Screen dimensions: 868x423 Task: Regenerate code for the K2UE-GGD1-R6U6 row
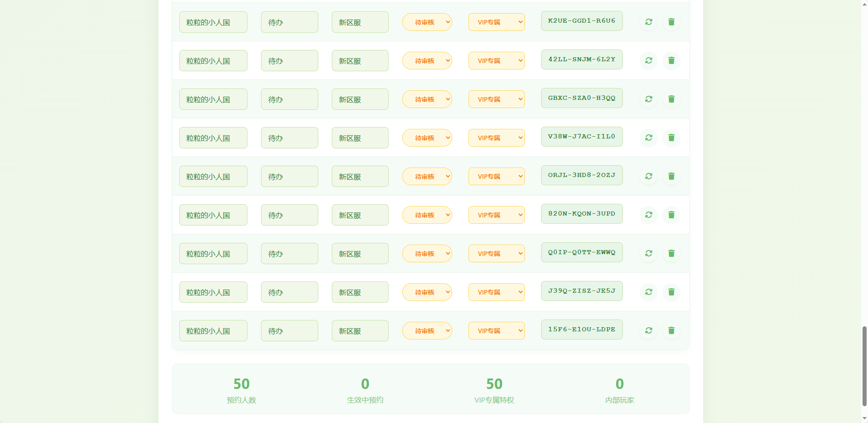coord(649,22)
